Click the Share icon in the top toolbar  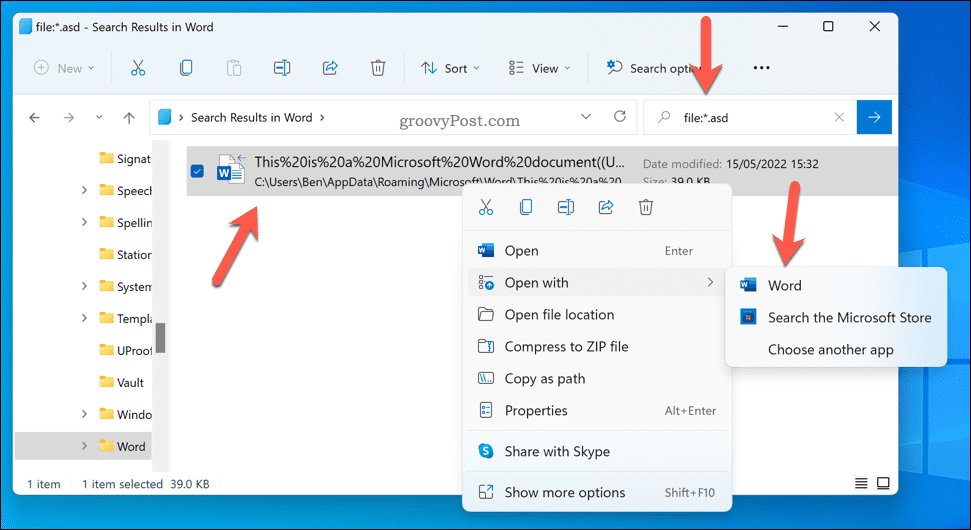pyautogui.click(x=330, y=68)
